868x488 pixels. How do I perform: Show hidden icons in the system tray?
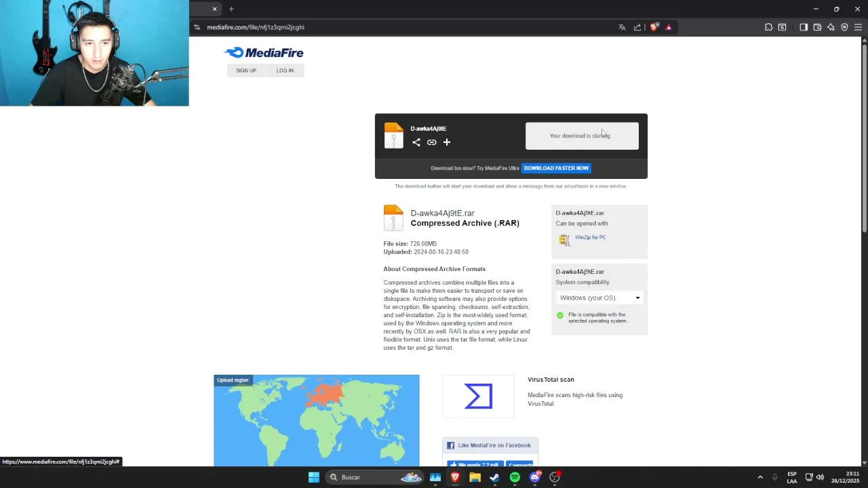(760, 477)
